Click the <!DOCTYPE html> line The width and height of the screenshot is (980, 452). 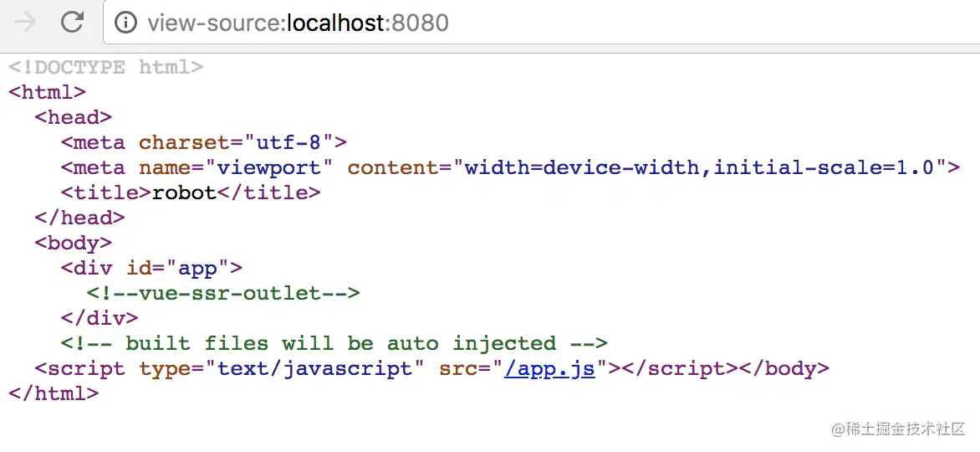105,67
